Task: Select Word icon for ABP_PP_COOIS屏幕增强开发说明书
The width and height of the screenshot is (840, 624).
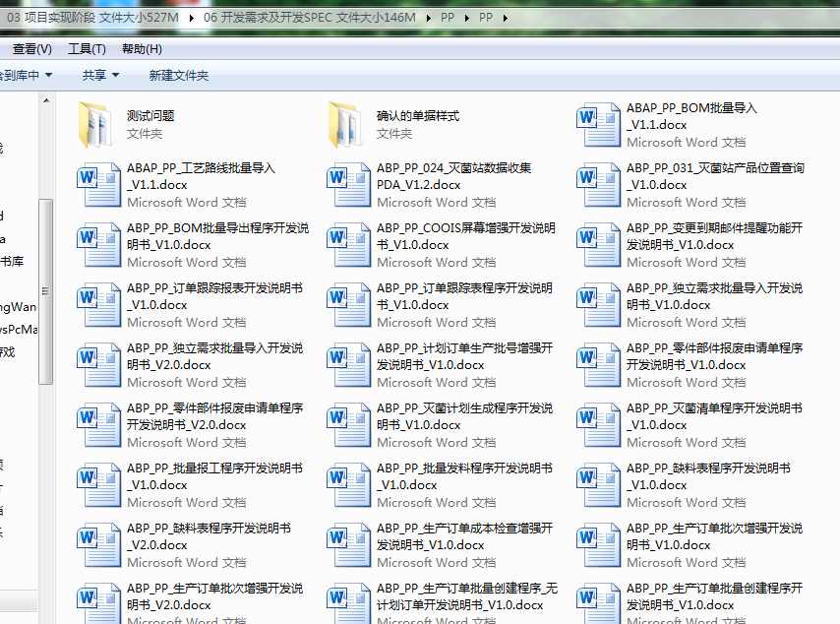Action: pyautogui.click(x=349, y=245)
